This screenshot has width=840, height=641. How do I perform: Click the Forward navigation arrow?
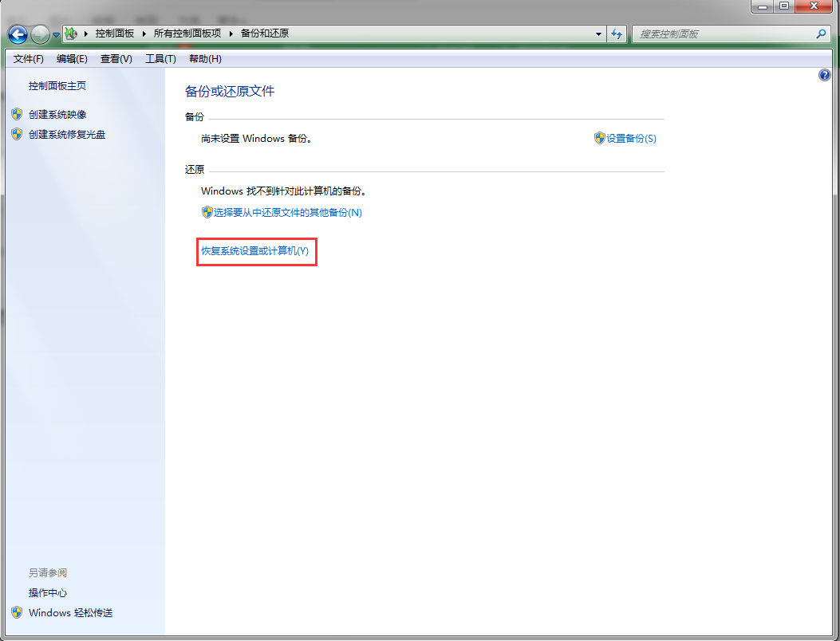click(40, 35)
